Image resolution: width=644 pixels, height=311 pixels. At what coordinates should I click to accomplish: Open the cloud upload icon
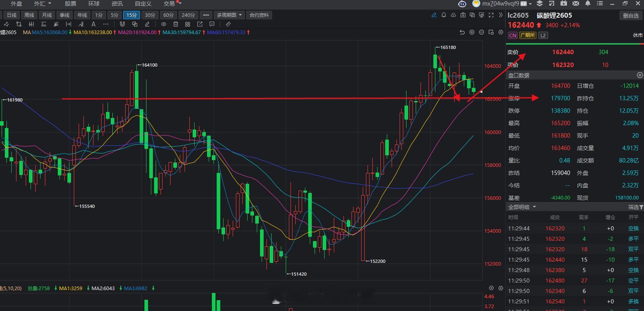click(453, 15)
